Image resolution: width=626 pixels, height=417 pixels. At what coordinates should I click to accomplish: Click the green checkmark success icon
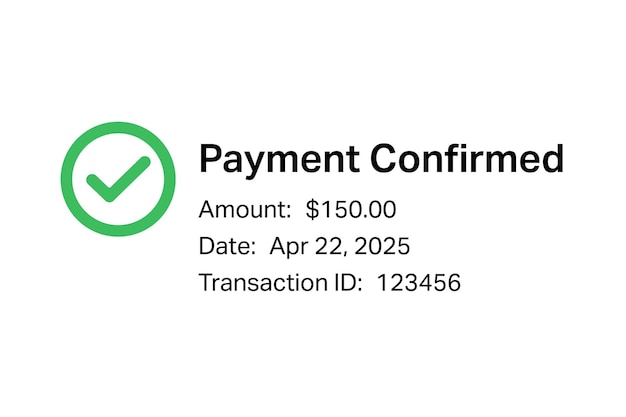tap(118, 179)
